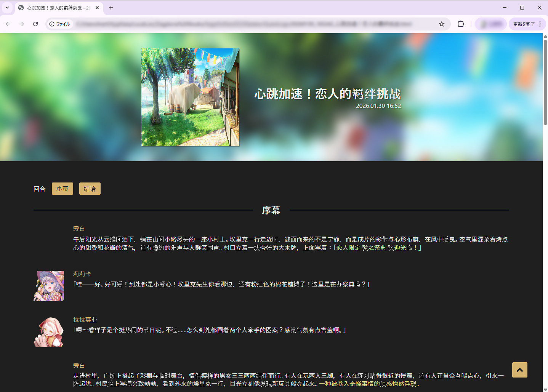548x392 pixels.
Task: Open a new tab with the plus icon
Action: [x=111, y=8]
